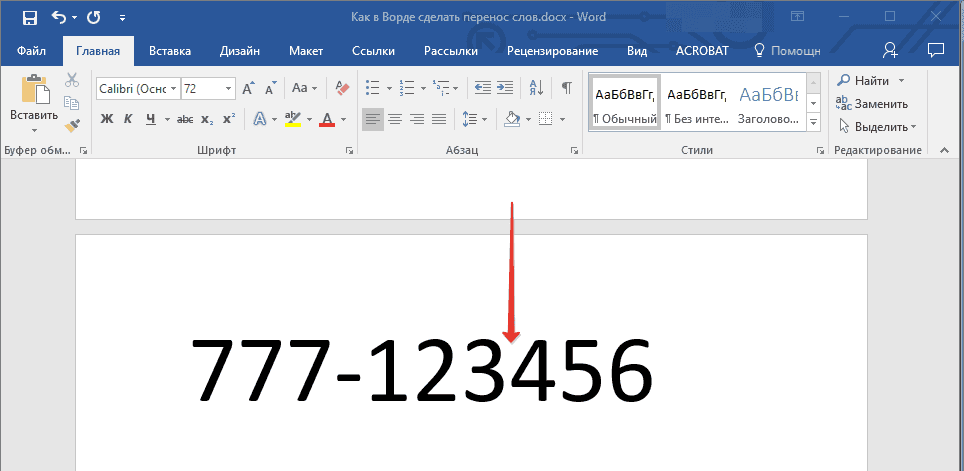Viewport: 964px width, 471px height.
Task: Apply red font color
Action: point(326,119)
